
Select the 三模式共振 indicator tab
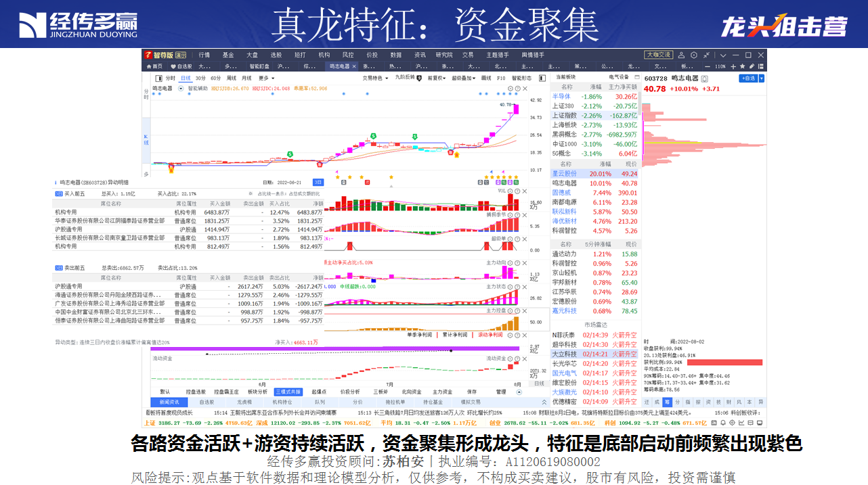288,392
